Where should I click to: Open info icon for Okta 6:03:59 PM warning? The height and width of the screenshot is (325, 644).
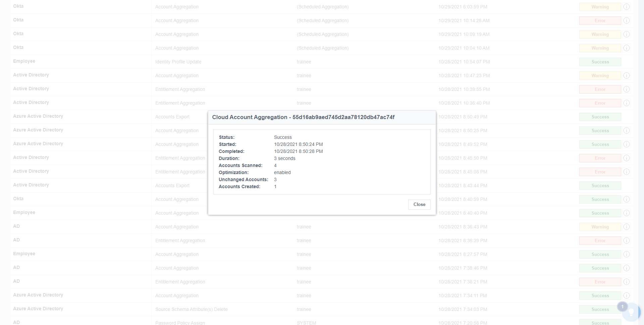tap(626, 7)
